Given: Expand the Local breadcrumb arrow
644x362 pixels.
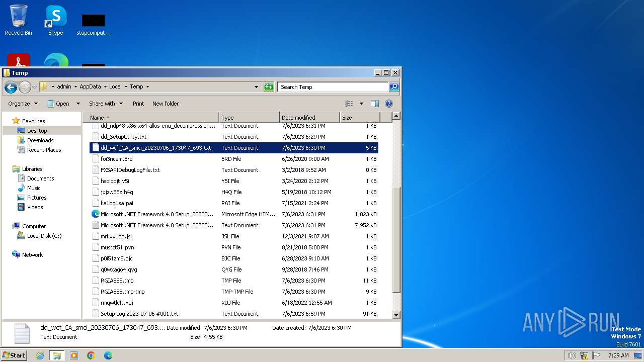Looking at the screenshot, I should (126, 86).
